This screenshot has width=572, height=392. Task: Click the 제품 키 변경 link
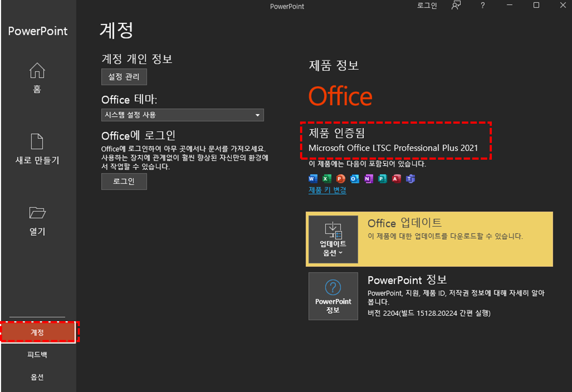pyautogui.click(x=327, y=190)
